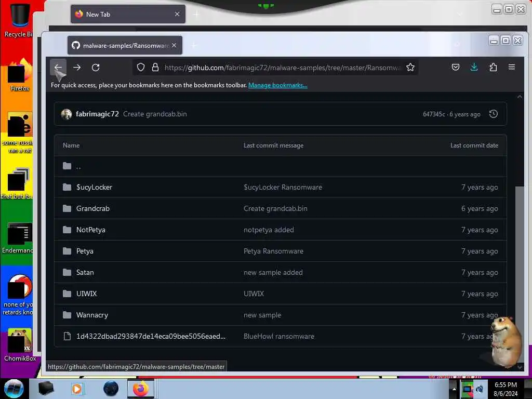This screenshot has height=399, width=532.
Task: Click the Last commit date column header
Action: pos(474,145)
